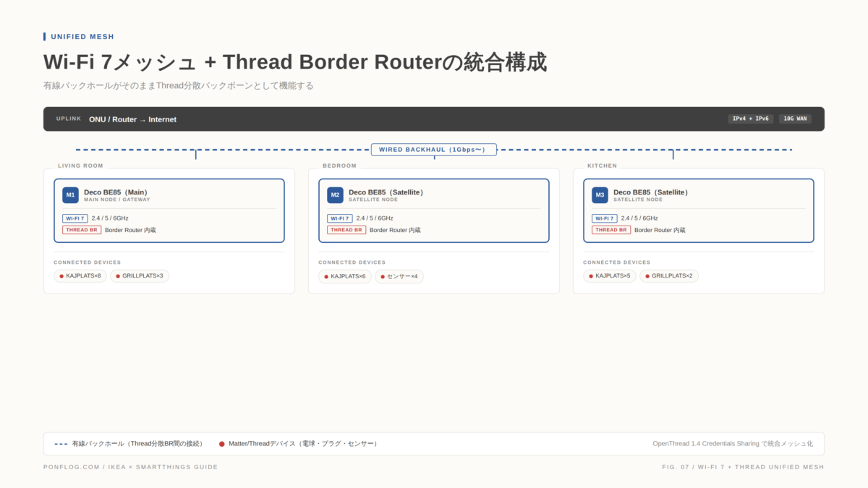Click the 有線バックホール legend text
Viewport: 868px width, 488px height.
(x=139, y=444)
